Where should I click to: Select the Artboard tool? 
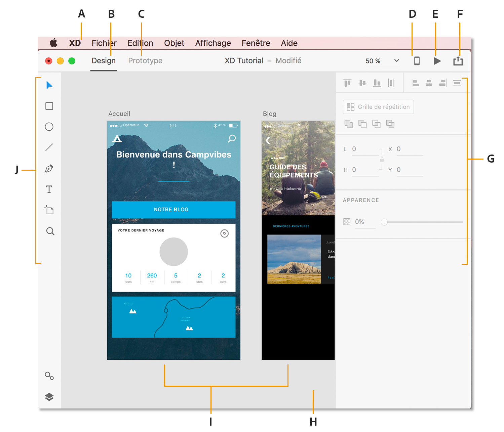pos(49,210)
